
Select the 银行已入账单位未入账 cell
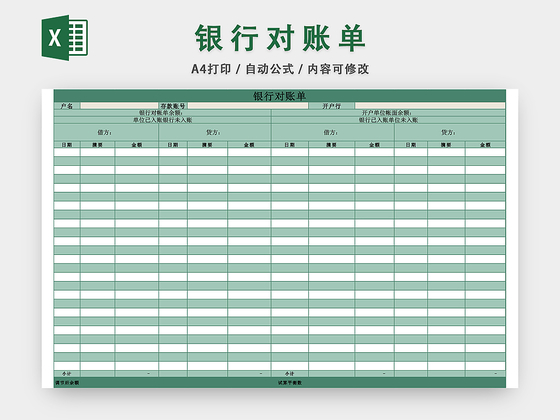[389, 120]
